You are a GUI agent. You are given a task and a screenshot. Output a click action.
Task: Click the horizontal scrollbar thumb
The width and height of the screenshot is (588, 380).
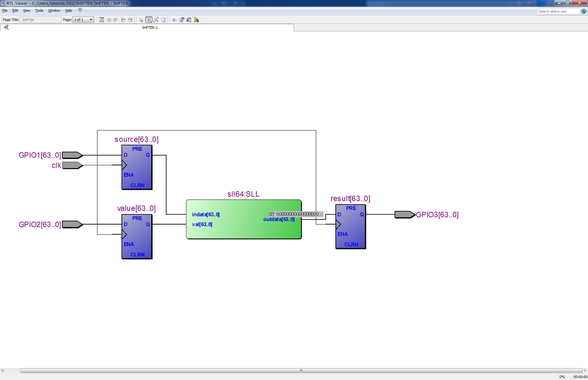pyautogui.click(x=301, y=370)
